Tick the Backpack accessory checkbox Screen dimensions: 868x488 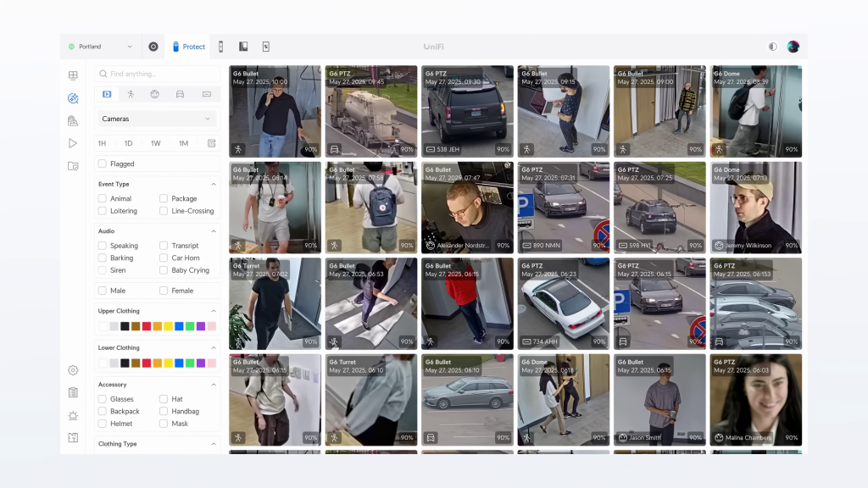(103, 412)
